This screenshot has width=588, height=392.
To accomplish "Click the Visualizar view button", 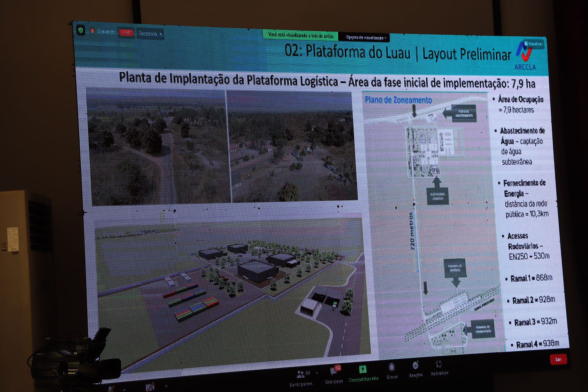I will coord(534,44).
